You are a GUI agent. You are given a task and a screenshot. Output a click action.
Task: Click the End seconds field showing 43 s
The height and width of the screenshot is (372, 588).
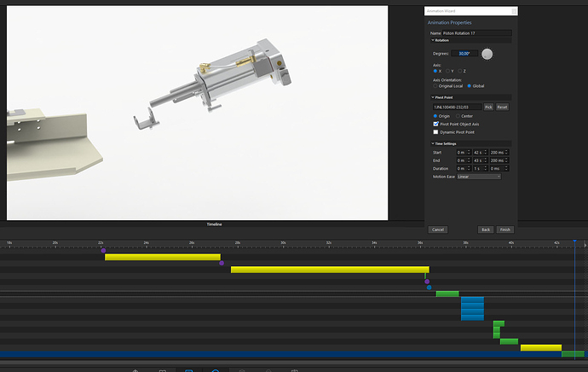[480, 160]
